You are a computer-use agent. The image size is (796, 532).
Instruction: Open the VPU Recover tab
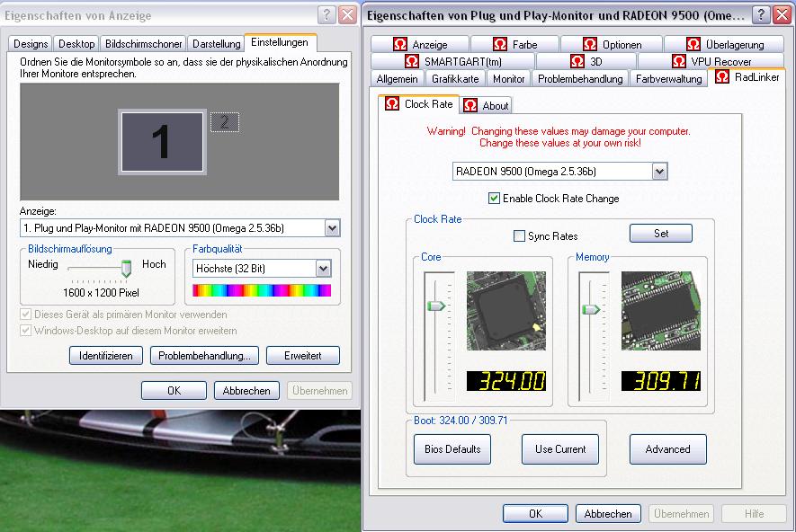pos(711,61)
